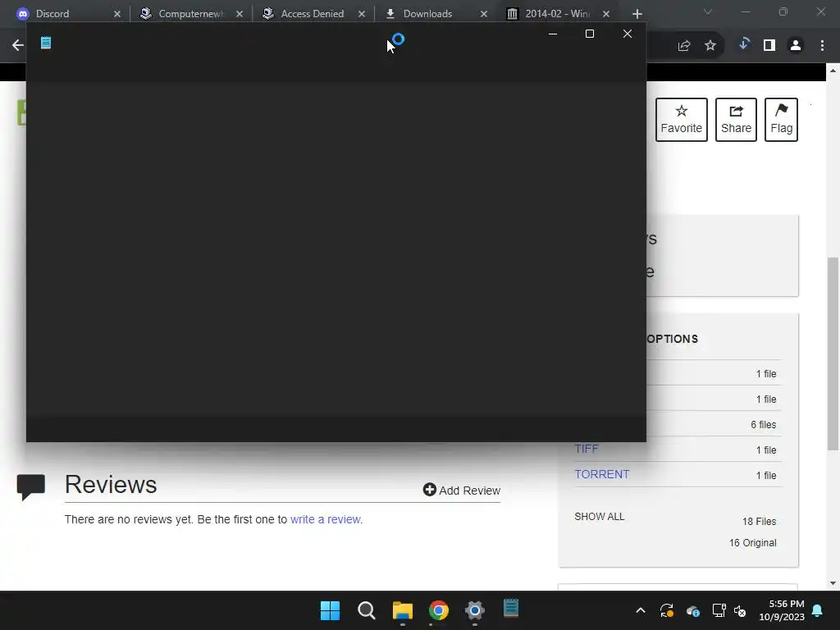Screen dimensions: 840x630
Task: Minimize the dark Notepad window
Action: coord(553,34)
